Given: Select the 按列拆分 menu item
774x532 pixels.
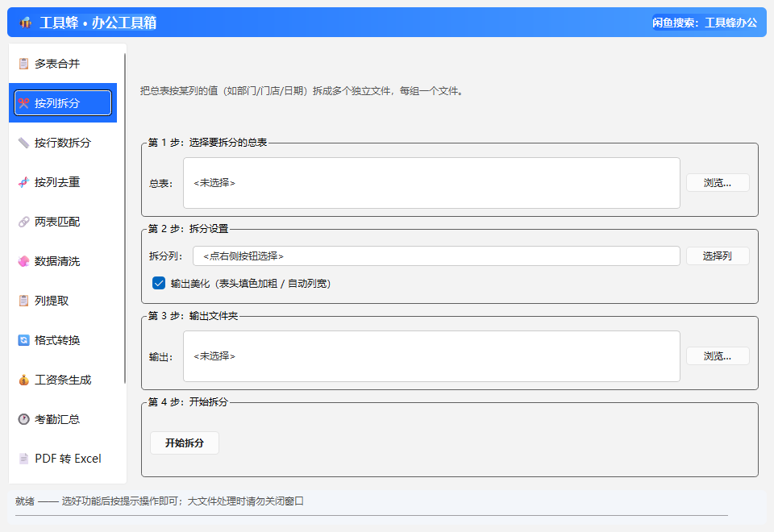Looking at the screenshot, I should pyautogui.click(x=63, y=102).
